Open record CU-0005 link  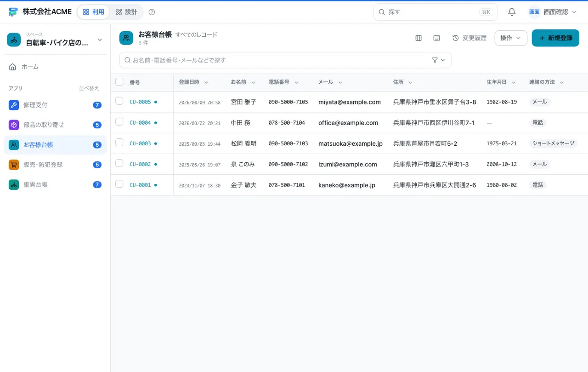click(x=140, y=102)
